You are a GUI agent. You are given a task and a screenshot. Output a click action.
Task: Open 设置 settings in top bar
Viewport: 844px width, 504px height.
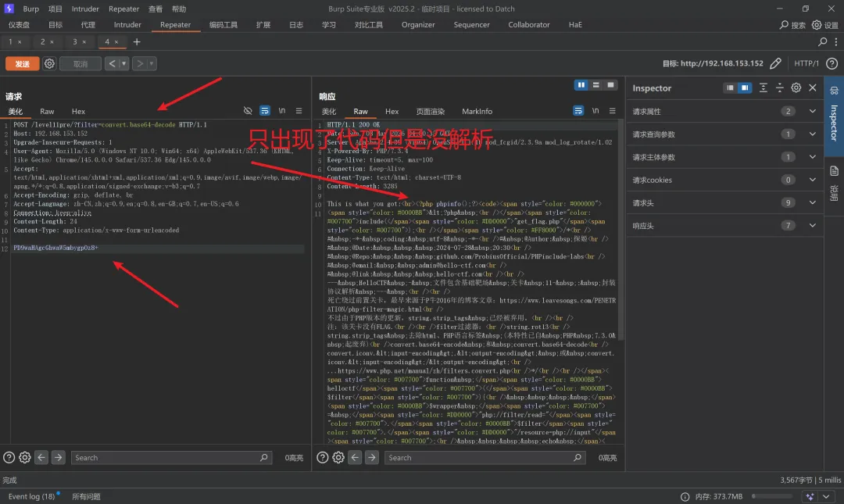click(x=825, y=25)
